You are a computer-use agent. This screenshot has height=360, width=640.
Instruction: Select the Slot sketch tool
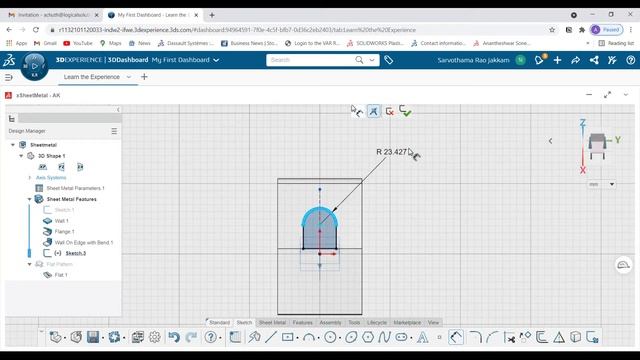pos(401,337)
